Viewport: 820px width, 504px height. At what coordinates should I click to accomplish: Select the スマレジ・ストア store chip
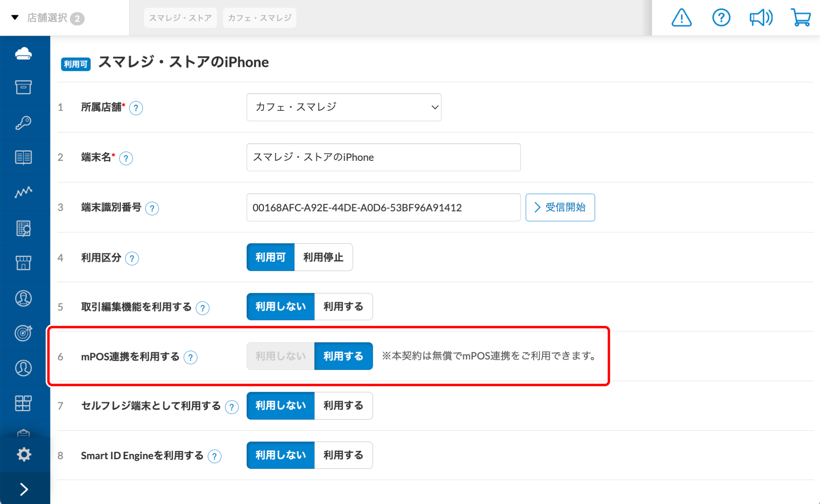[x=180, y=18]
